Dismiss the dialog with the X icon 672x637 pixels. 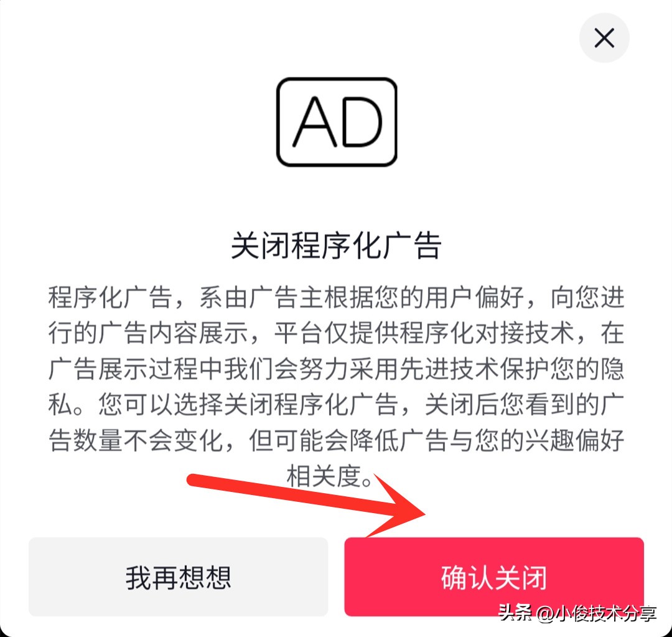(604, 38)
